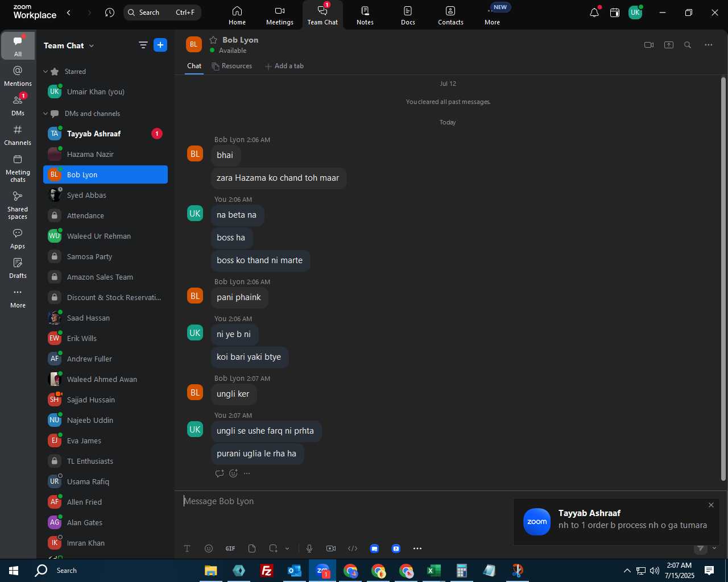Open Apps in the sidebar
Image resolution: width=728 pixels, height=582 pixels.
pyautogui.click(x=18, y=239)
